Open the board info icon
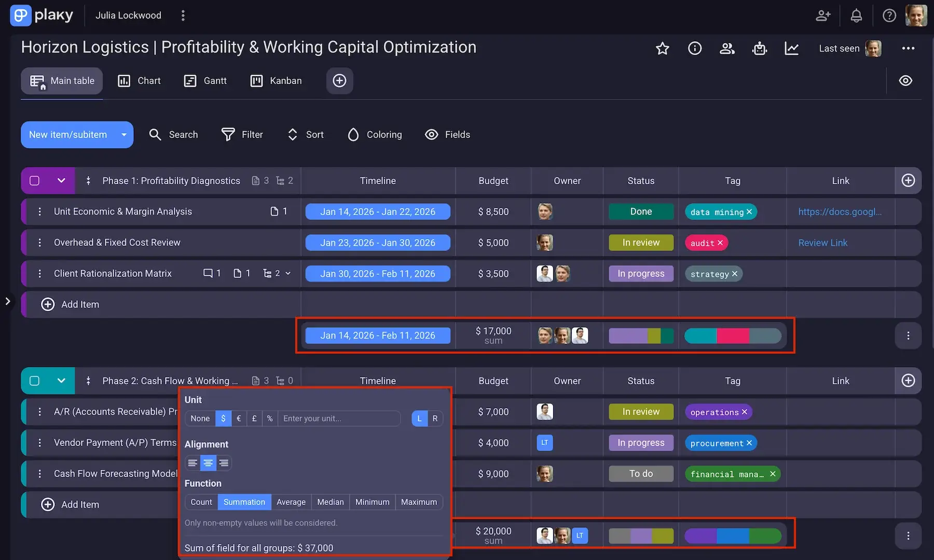Image resolution: width=934 pixels, height=560 pixels. pos(695,49)
